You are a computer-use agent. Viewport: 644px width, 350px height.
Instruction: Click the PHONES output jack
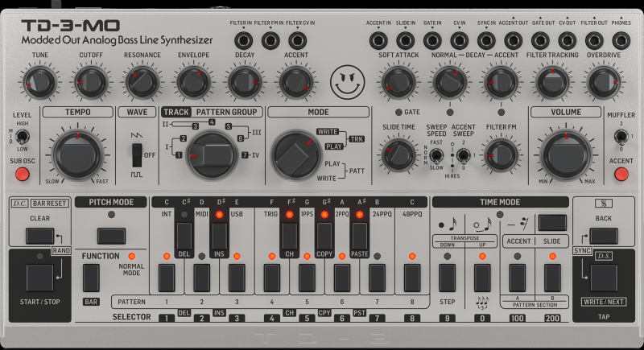621,39
